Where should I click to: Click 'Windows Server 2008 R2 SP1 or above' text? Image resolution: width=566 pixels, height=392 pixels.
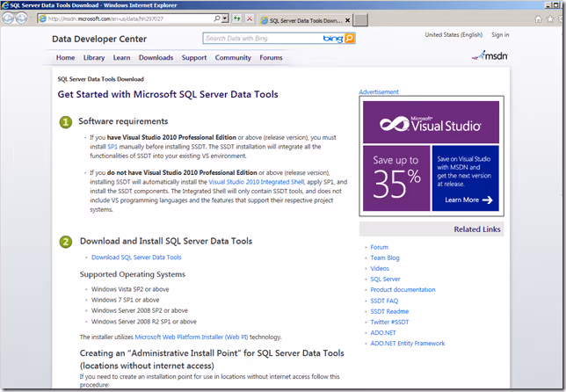(x=144, y=322)
